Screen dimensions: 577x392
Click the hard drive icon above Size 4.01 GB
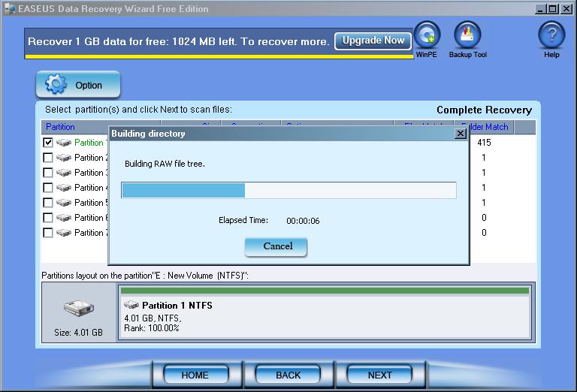(79, 309)
